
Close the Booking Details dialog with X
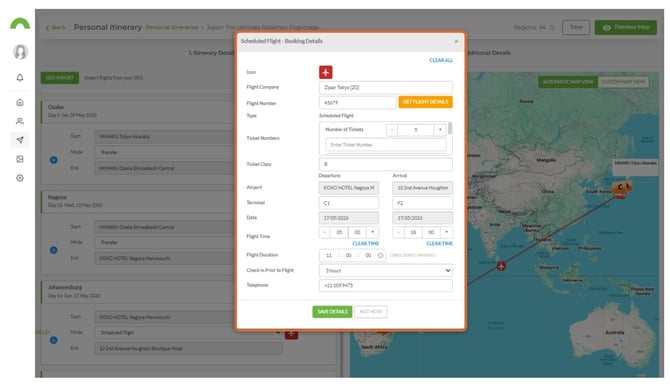tap(456, 41)
